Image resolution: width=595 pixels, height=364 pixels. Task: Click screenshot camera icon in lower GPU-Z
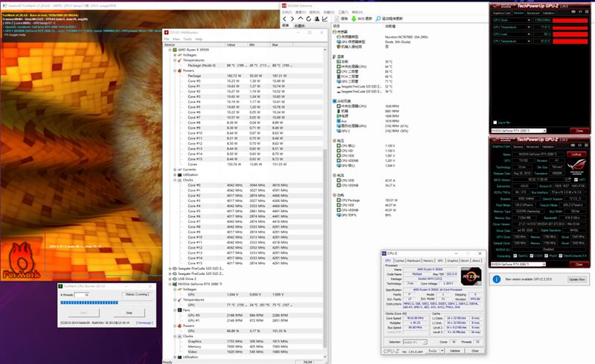pyautogui.click(x=573, y=146)
